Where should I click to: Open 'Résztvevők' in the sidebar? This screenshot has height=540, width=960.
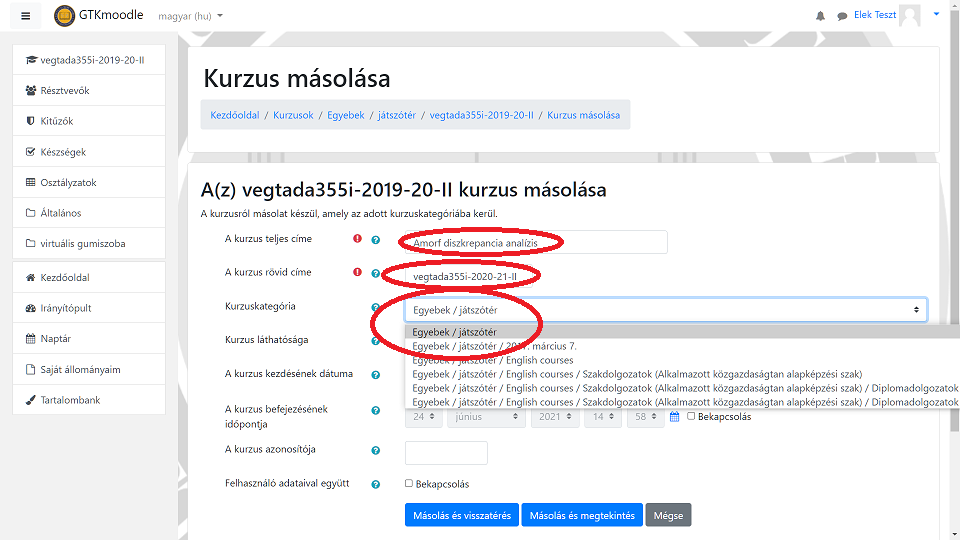(65, 91)
